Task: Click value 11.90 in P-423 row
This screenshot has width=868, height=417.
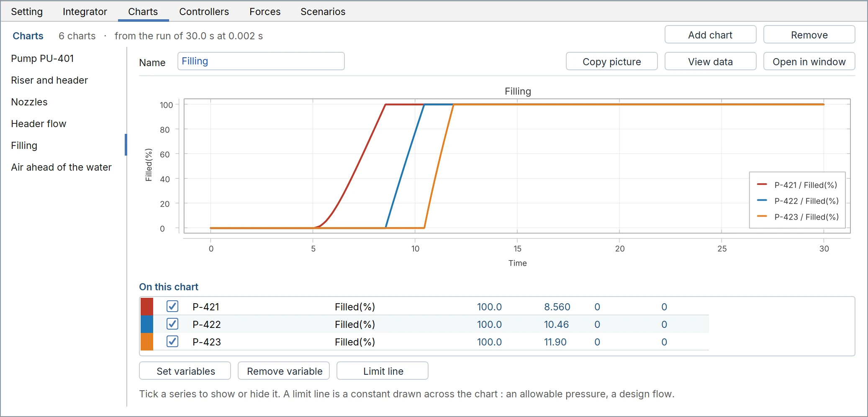Action: point(555,342)
